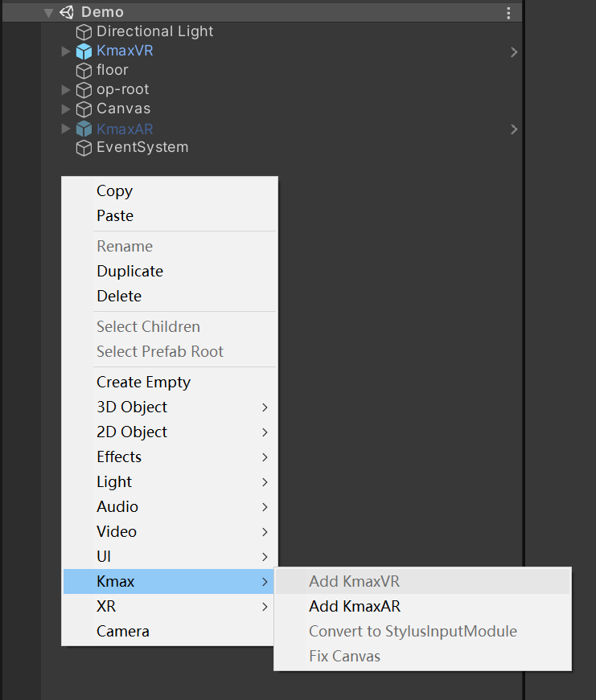This screenshot has height=700, width=596.
Task: Expand the Canvas hierarchy node
Action: [x=66, y=109]
